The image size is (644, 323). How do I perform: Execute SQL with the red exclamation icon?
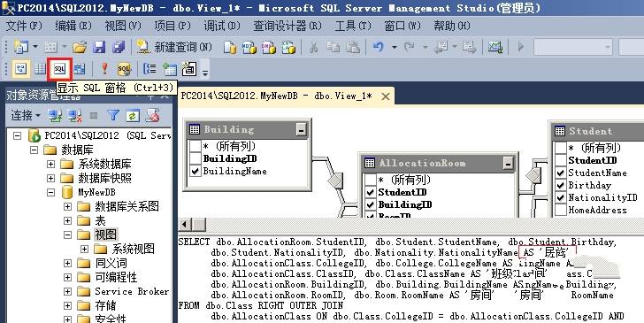(104, 69)
